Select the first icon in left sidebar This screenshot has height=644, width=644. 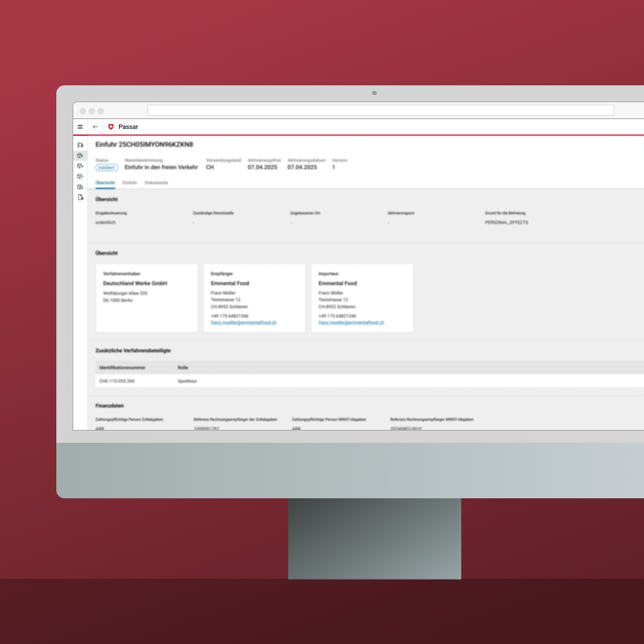pos(80,145)
